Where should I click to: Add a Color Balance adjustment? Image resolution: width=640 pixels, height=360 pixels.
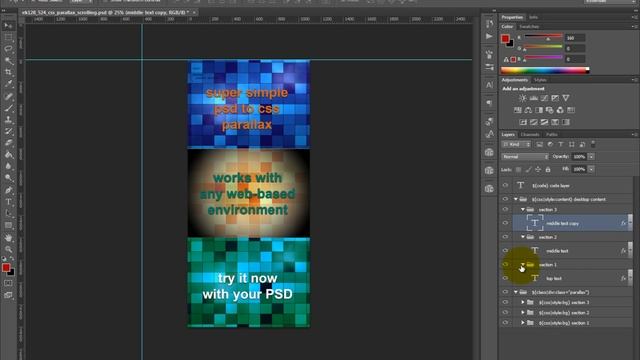pyautogui.click(x=528, y=110)
